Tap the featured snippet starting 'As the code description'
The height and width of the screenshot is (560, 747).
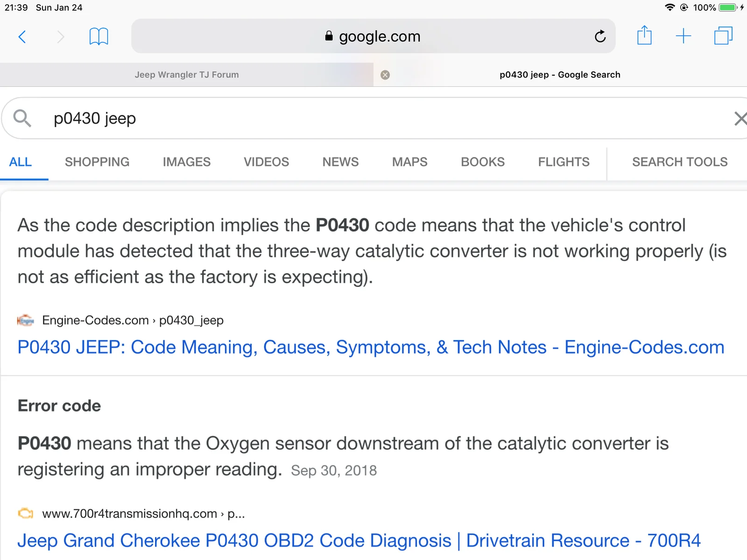372,251
